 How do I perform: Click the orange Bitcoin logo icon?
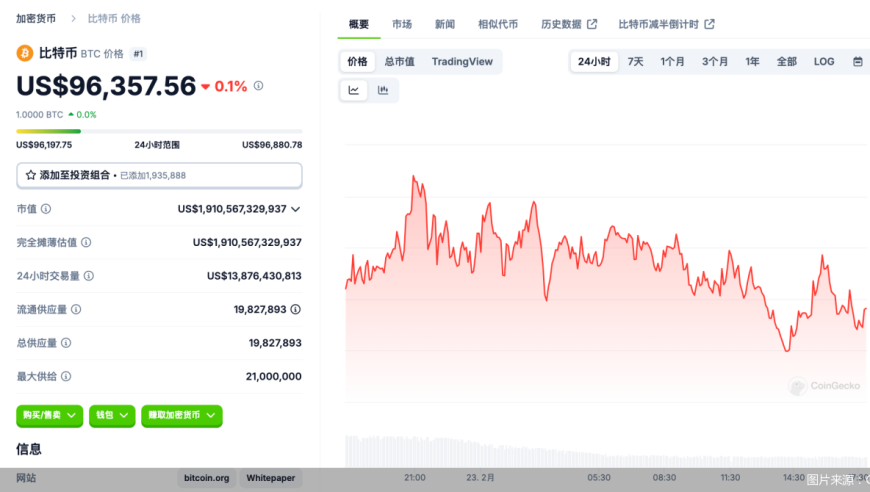24,53
